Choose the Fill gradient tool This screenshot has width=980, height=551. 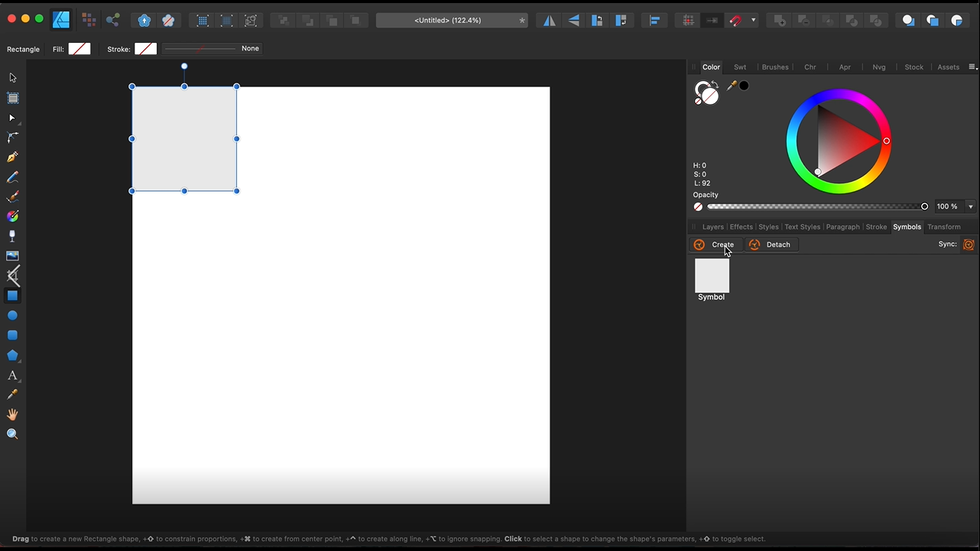point(12,216)
